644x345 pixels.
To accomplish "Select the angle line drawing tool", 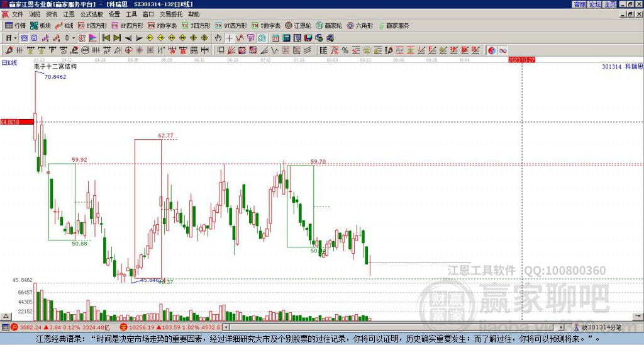I will click(x=264, y=50).
